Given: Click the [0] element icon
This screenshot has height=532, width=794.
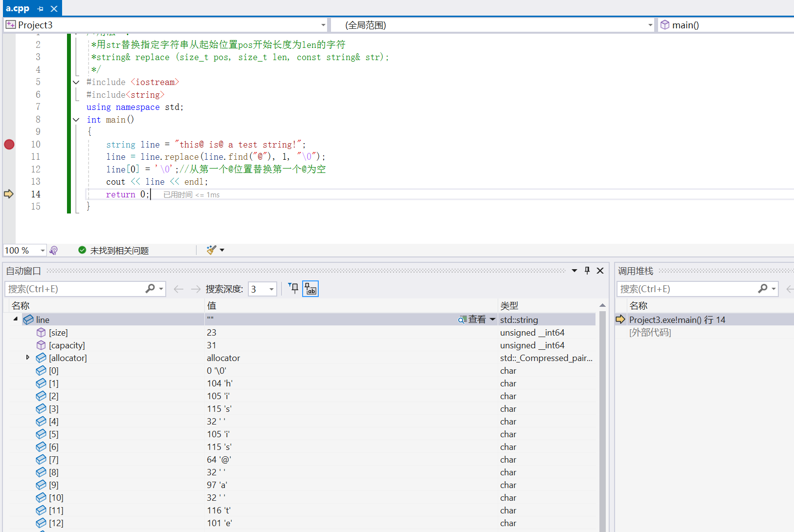Looking at the screenshot, I should click(41, 371).
